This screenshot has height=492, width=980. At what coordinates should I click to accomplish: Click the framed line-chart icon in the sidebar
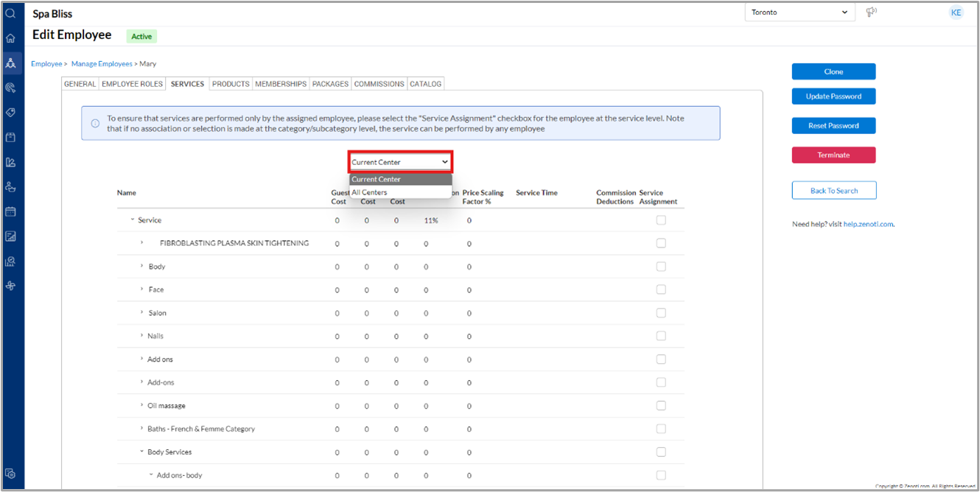(x=10, y=236)
